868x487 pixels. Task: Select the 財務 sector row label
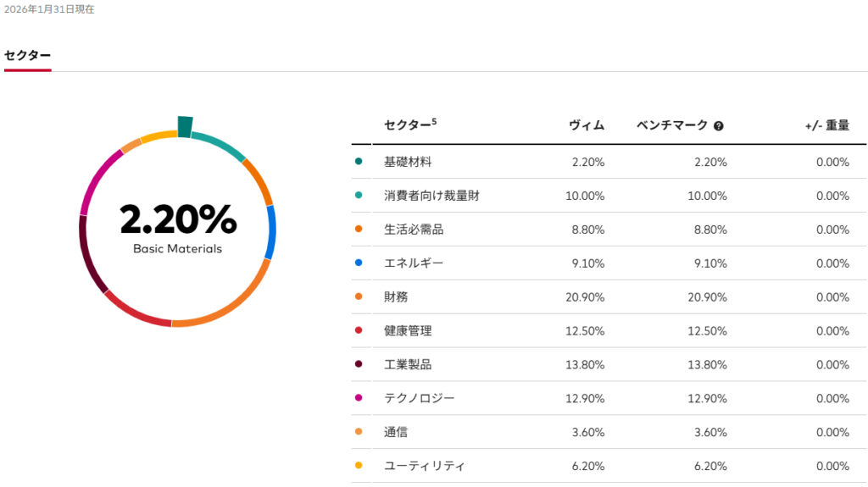click(397, 297)
